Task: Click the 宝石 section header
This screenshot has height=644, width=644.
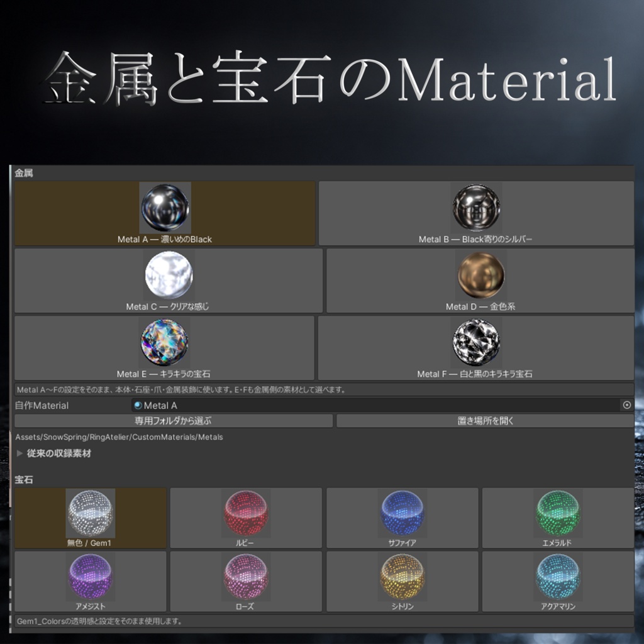Action: (x=24, y=480)
